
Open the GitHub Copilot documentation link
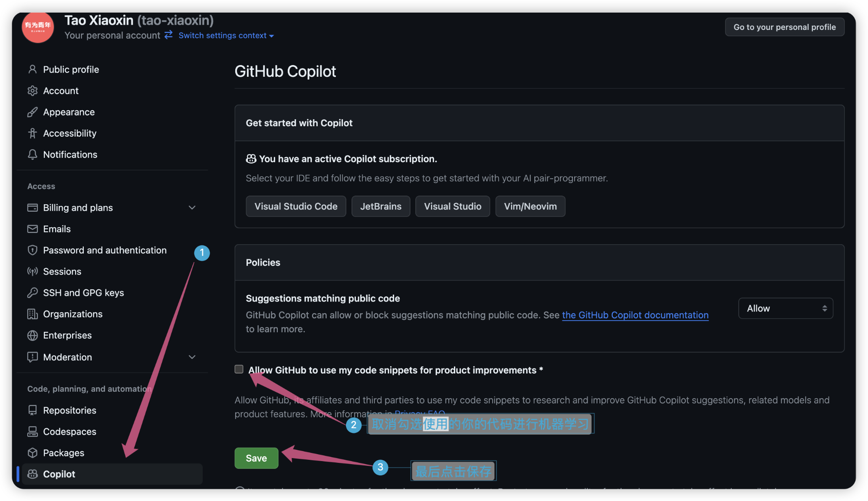[x=635, y=315]
